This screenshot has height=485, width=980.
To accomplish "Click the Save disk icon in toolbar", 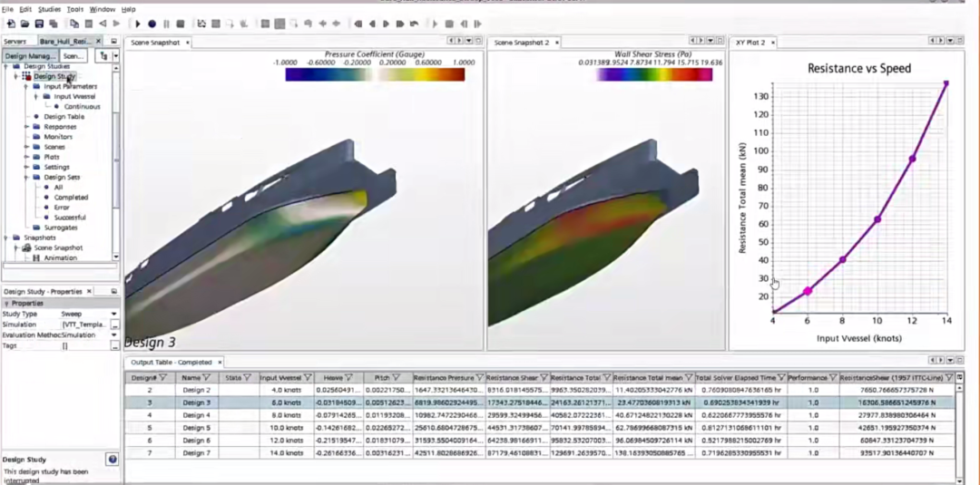I will click(x=39, y=24).
